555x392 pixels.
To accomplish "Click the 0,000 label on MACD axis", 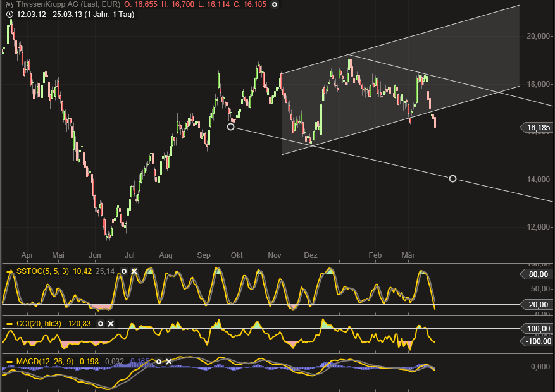I will coord(540,367).
